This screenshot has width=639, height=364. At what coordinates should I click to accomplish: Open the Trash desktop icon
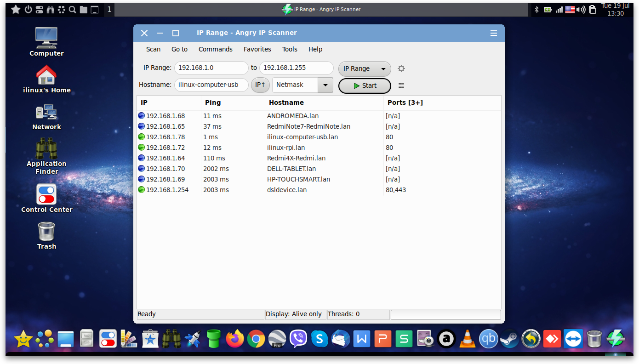[x=46, y=236]
